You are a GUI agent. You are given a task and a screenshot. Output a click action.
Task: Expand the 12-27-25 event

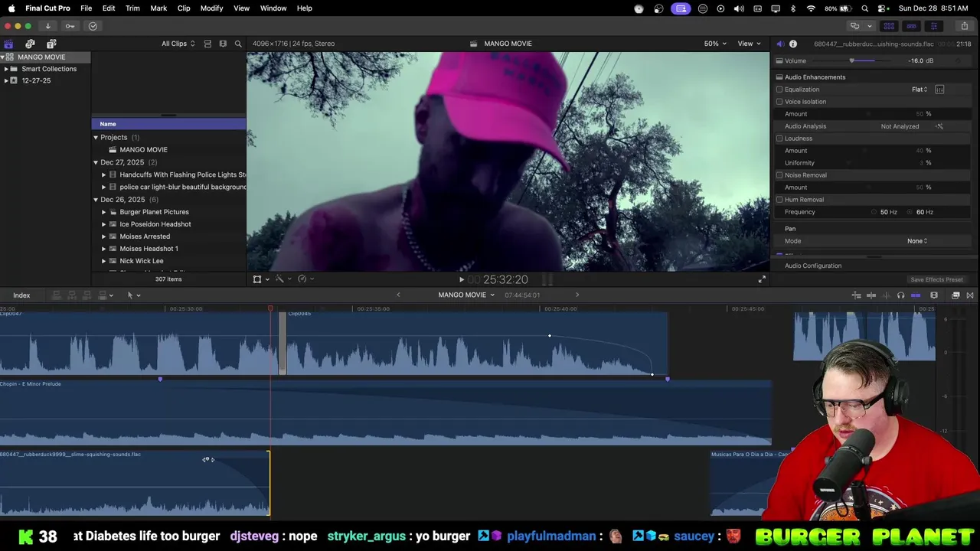tap(7, 80)
